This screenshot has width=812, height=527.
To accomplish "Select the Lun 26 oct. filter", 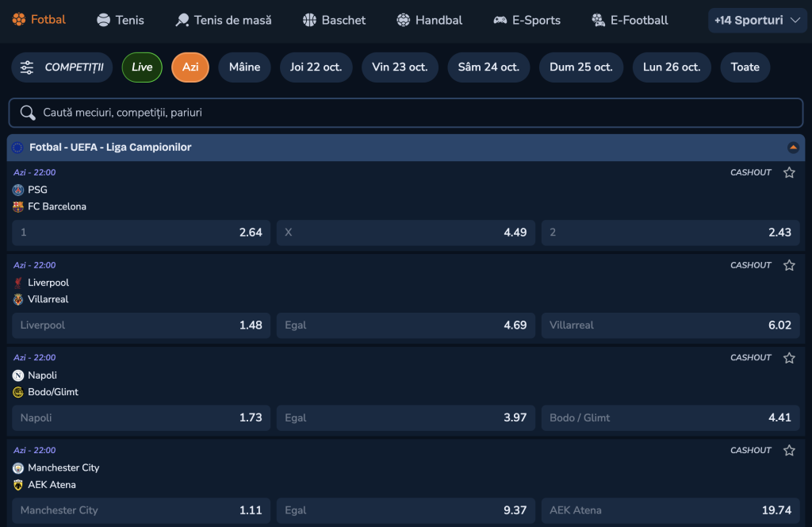I will coord(672,67).
